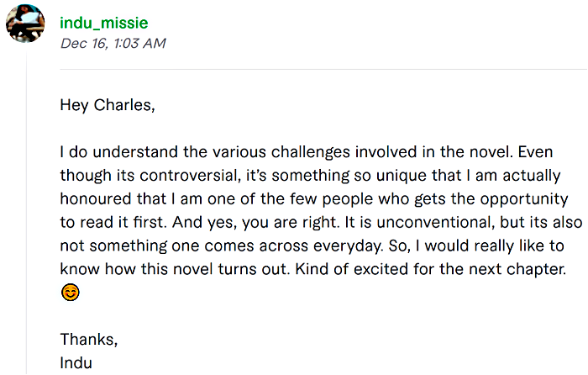The height and width of the screenshot is (375, 588).
Task: Click the vertical thread line beside message
Action: click(x=26, y=214)
